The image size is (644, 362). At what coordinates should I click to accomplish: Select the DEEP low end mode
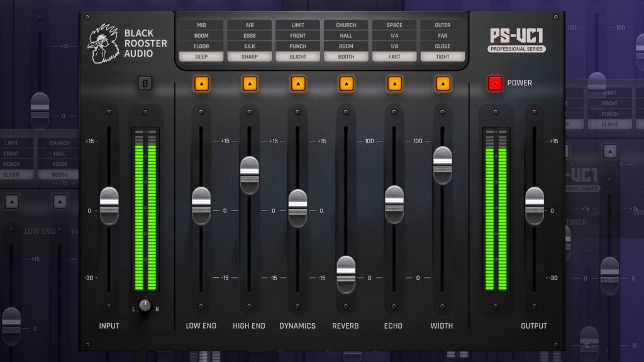(x=201, y=57)
